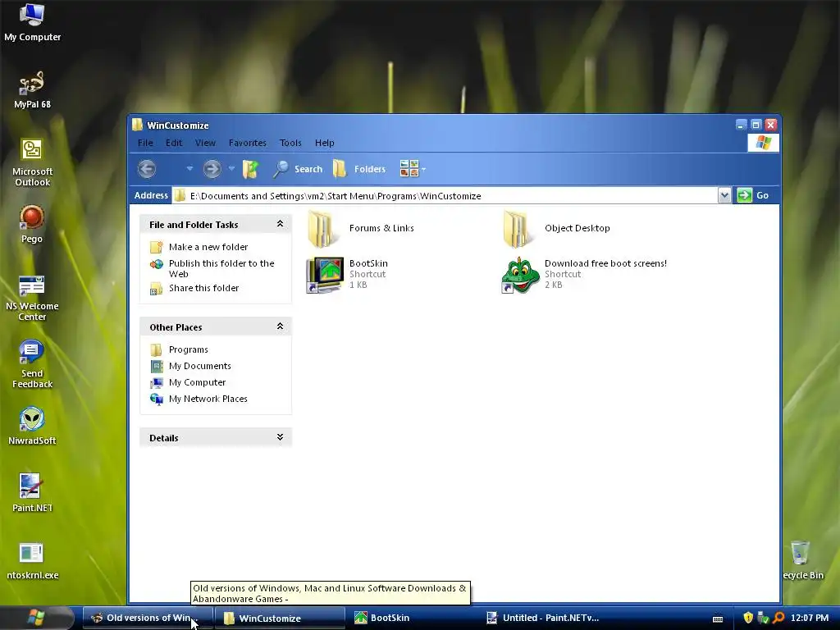Viewport: 840px width, 630px height.
Task: Click the orange magnifier tray icon
Action: pyautogui.click(x=778, y=618)
